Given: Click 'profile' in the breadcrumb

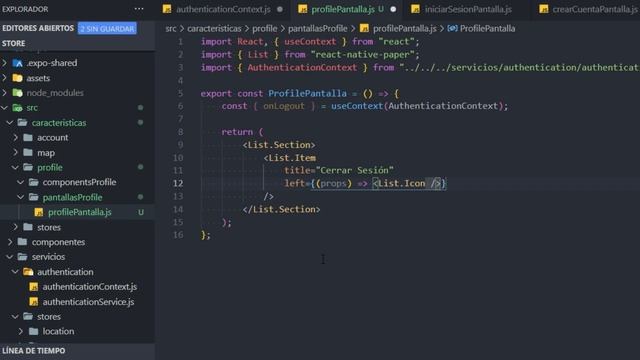Looking at the screenshot, I should (264, 29).
